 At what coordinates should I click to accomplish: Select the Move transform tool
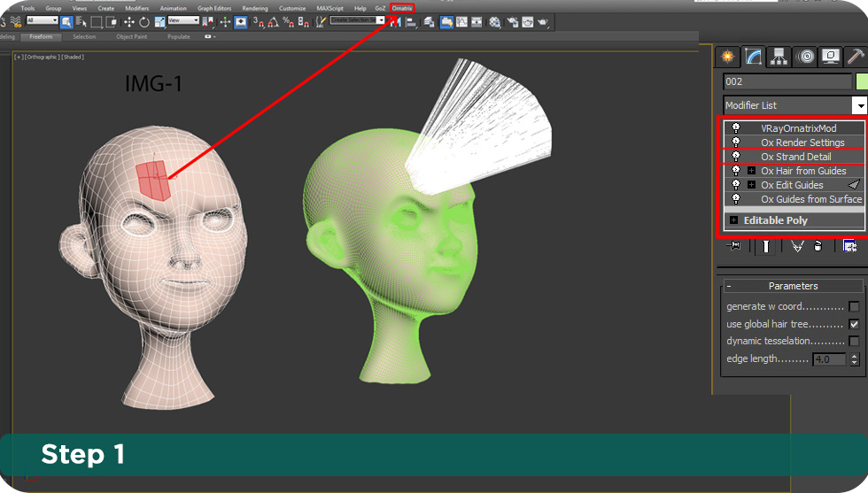(129, 22)
